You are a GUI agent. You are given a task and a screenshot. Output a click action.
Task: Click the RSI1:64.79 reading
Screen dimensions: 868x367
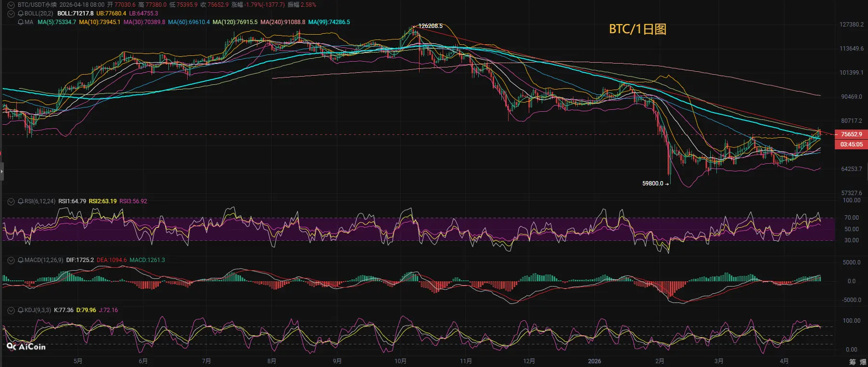click(72, 201)
